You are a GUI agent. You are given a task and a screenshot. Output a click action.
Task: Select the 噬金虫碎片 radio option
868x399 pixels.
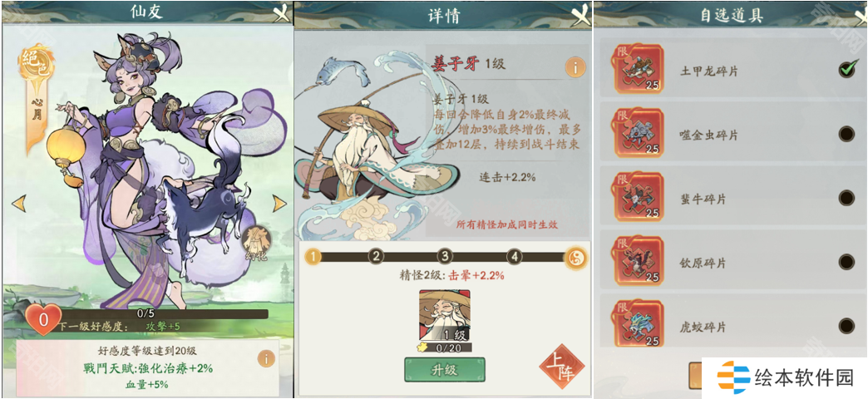click(846, 134)
